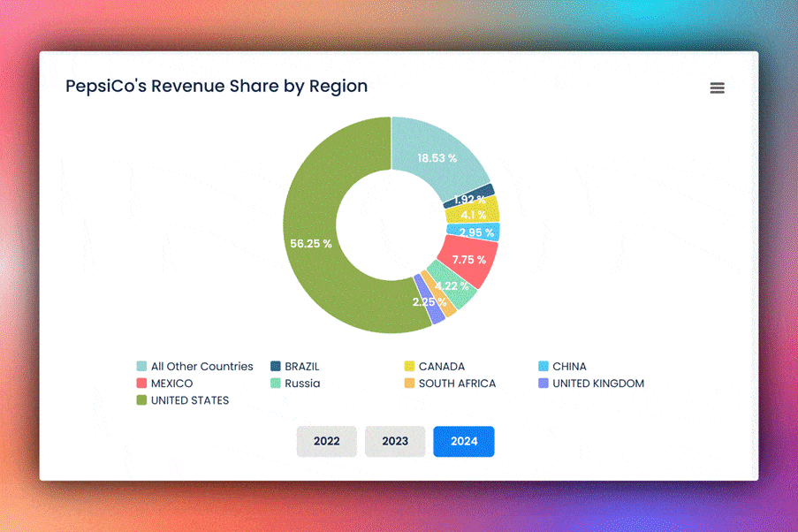Click the 18.53 % All Other Countries slice

tap(439, 157)
